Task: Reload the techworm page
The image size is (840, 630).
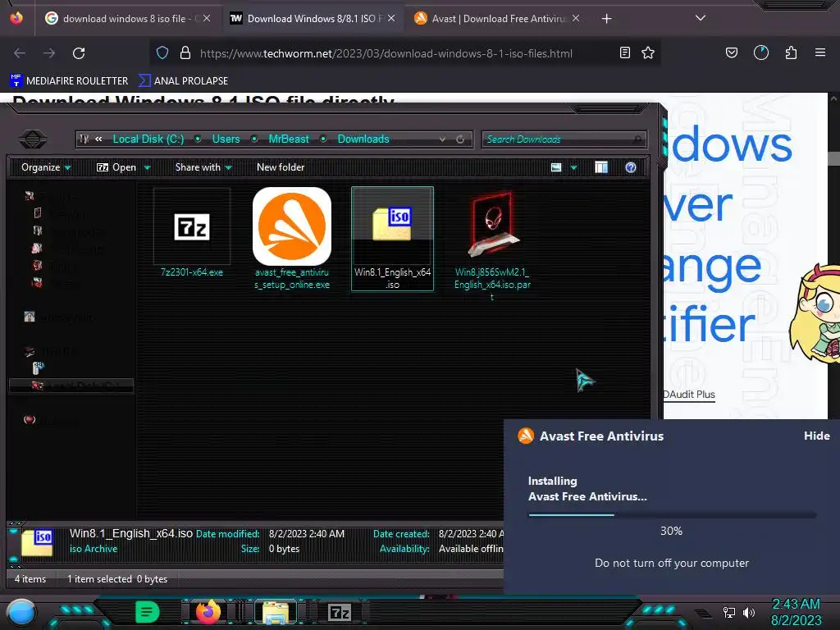Action: pyautogui.click(x=79, y=53)
